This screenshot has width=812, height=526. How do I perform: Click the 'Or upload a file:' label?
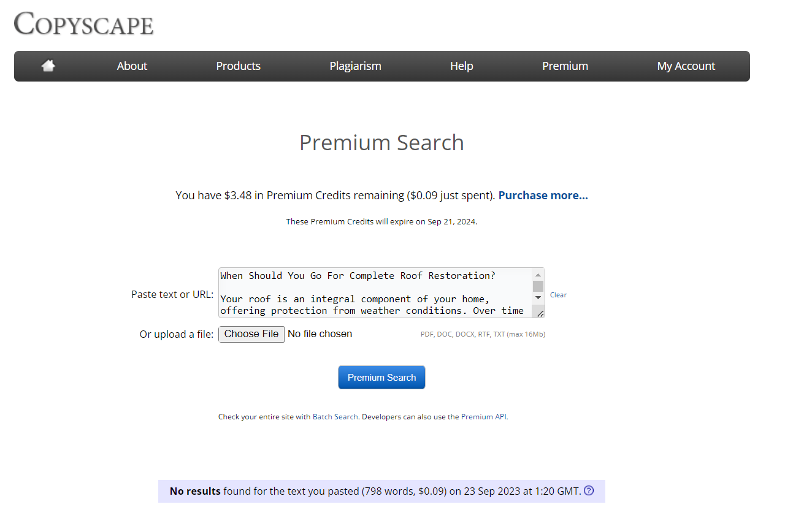coord(177,334)
